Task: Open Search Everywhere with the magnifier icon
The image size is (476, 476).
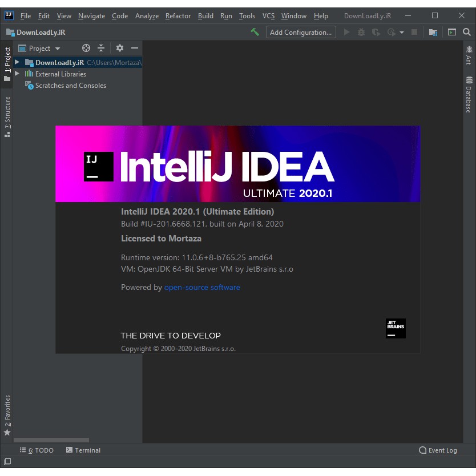Action: pyautogui.click(x=467, y=33)
